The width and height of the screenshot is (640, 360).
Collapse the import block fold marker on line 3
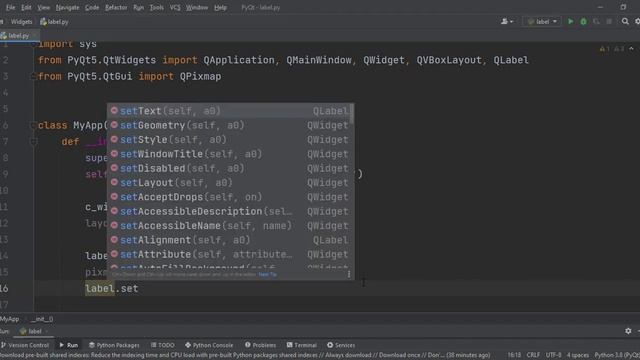(x=33, y=76)
